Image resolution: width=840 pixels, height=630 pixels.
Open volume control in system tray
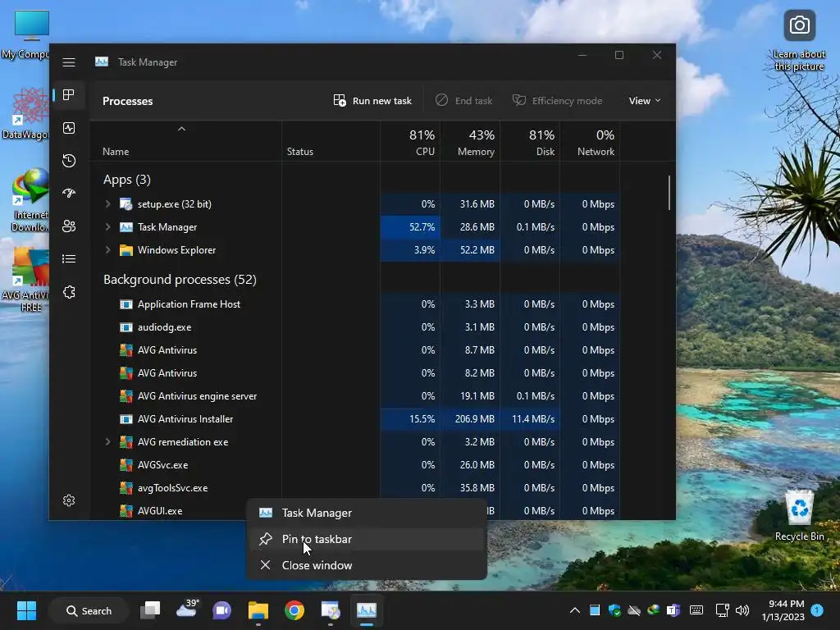tap(742, 610)
